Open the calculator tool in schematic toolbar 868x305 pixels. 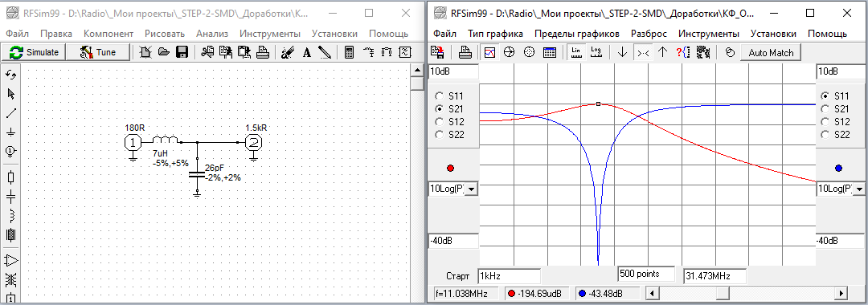350,52
